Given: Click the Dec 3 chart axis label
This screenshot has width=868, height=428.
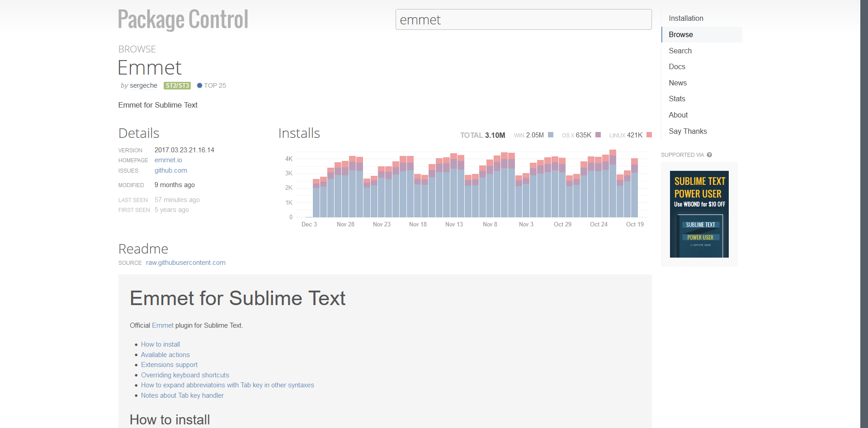Looking at the screenshot, I should [309, 224].
